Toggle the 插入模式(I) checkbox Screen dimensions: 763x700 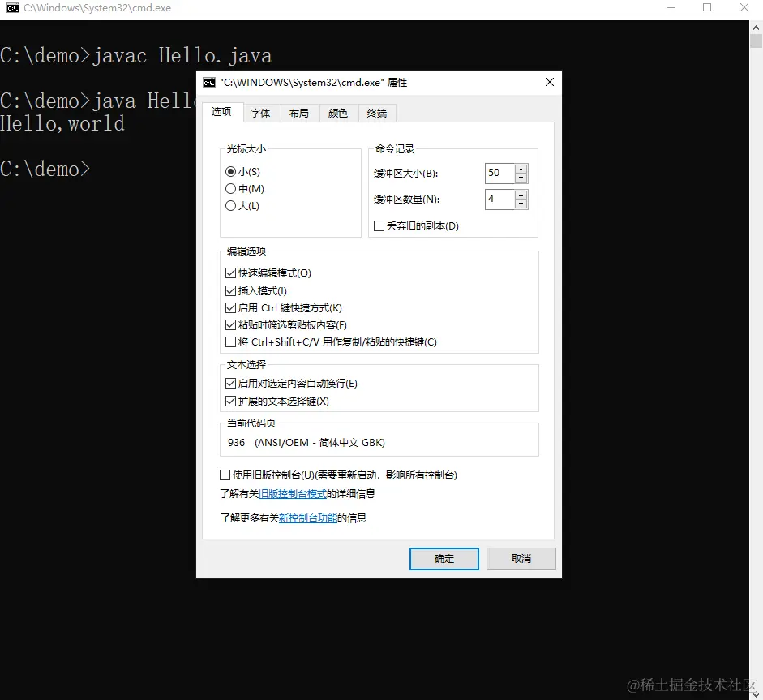point(230,290)
